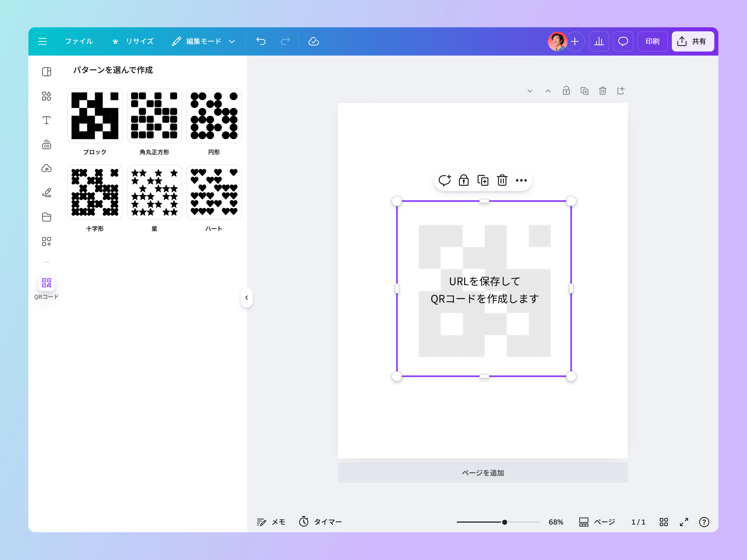Select the QR code placeholder on canvas

(484, 289)
